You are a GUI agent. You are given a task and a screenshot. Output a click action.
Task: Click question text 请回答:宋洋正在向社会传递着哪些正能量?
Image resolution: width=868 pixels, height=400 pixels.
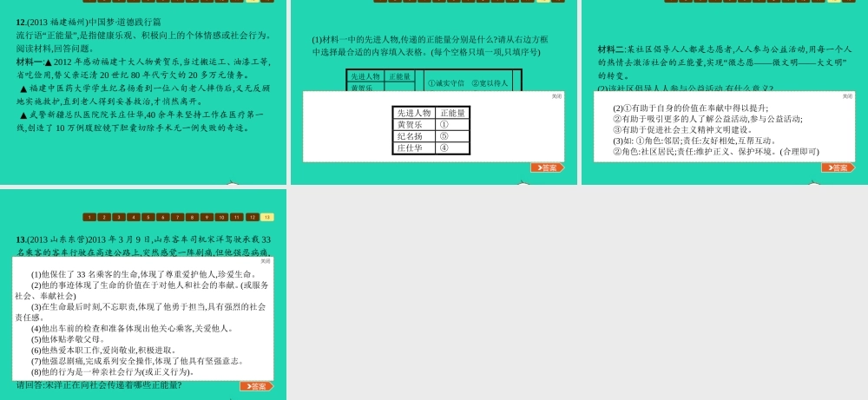99,385
